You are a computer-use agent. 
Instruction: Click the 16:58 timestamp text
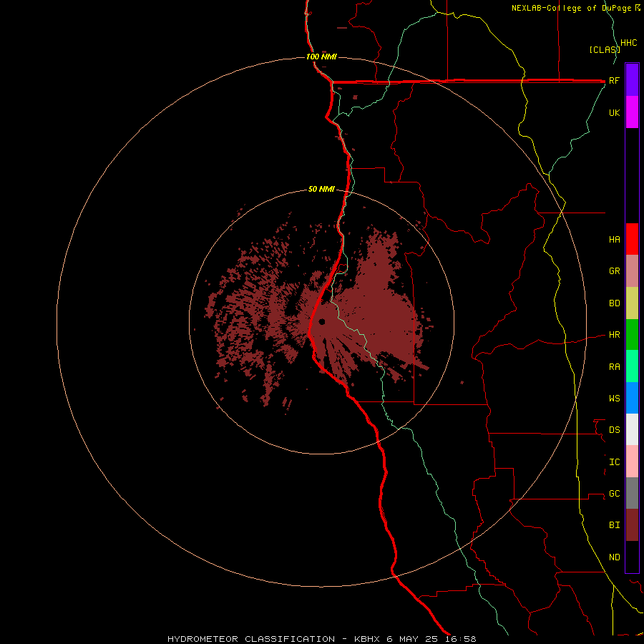[x=461, y=639]
